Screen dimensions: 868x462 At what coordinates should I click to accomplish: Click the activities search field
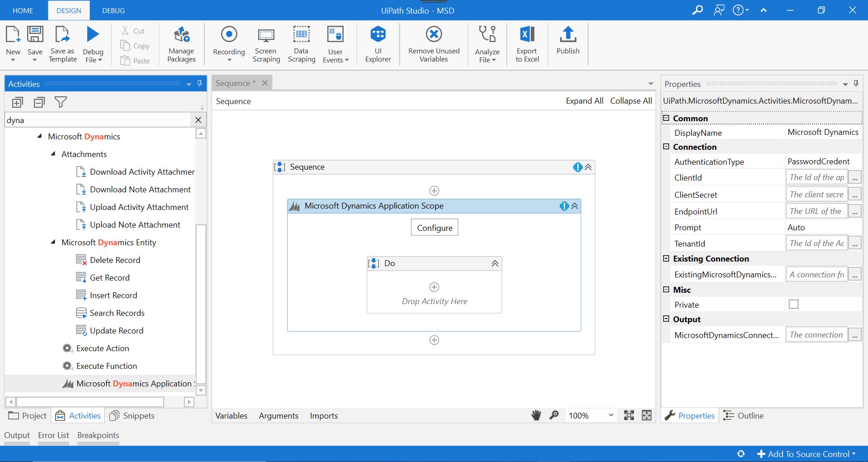point(99,120)
